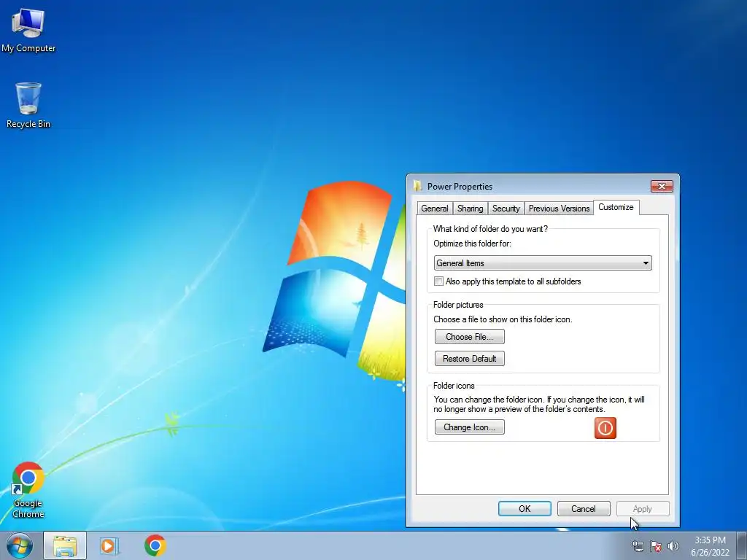The height and width of the screenshot is (560, 747).
Task: Click the taskbar clock showing 3:35 PM
Action: coord(710,546)
